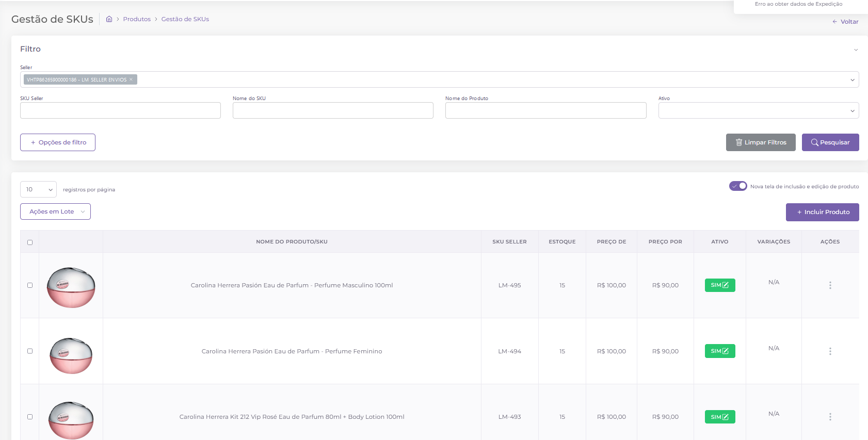Edit active status SIM for LM-493
This screenshot has height=440, width=868.
click(720, 417)
